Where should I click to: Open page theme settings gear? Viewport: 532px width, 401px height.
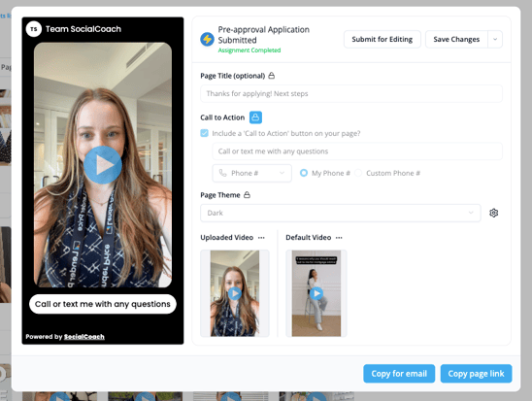coord(494,213)
